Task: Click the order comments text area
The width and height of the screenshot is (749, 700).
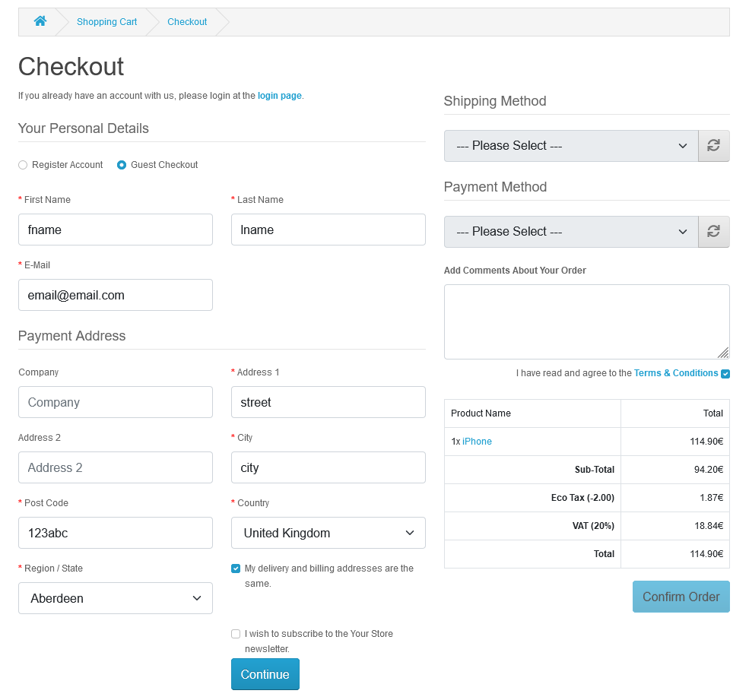Action: 586,321
